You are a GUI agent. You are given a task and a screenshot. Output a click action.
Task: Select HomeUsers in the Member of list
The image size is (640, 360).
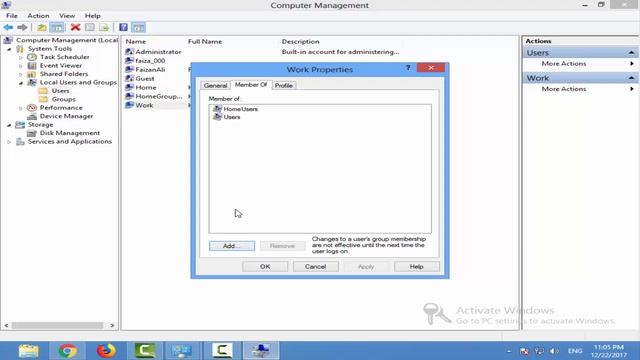(x=236, y=109)
